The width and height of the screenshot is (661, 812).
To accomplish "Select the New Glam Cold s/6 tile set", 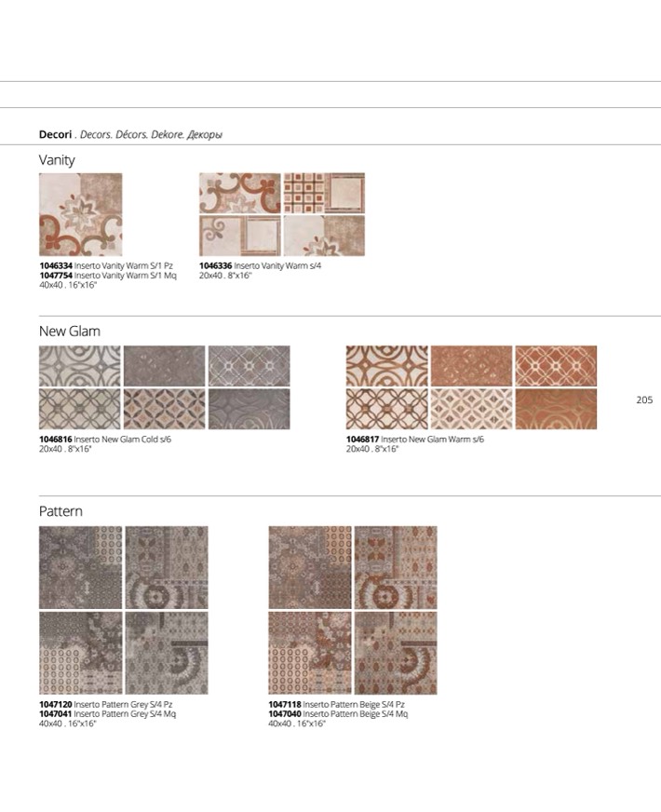I will pyautogui.click(x=164, y=387).
